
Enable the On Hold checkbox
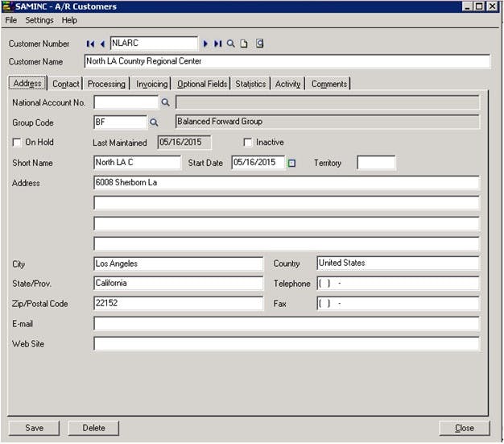coord(17,142)
